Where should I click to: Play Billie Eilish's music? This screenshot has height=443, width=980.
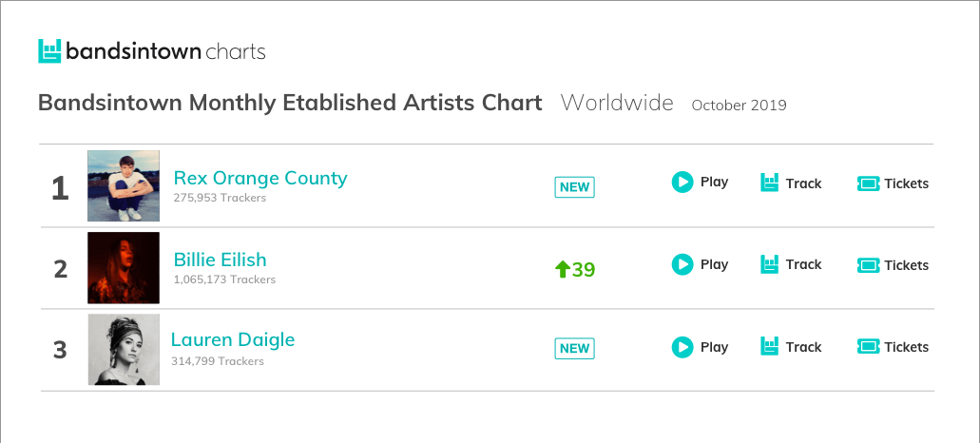click(x=700, y=264)
